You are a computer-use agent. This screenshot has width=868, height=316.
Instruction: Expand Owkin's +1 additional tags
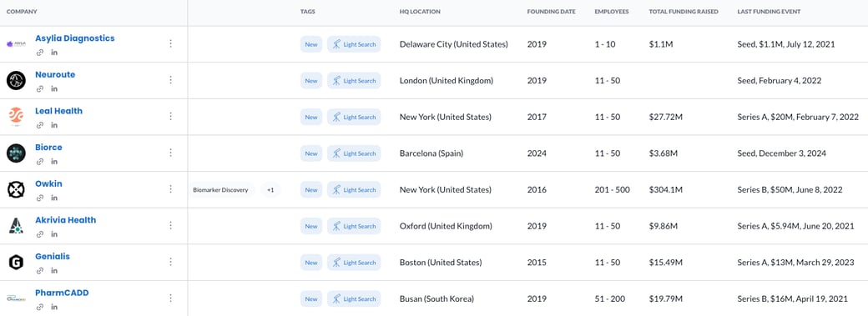point(270,190)
